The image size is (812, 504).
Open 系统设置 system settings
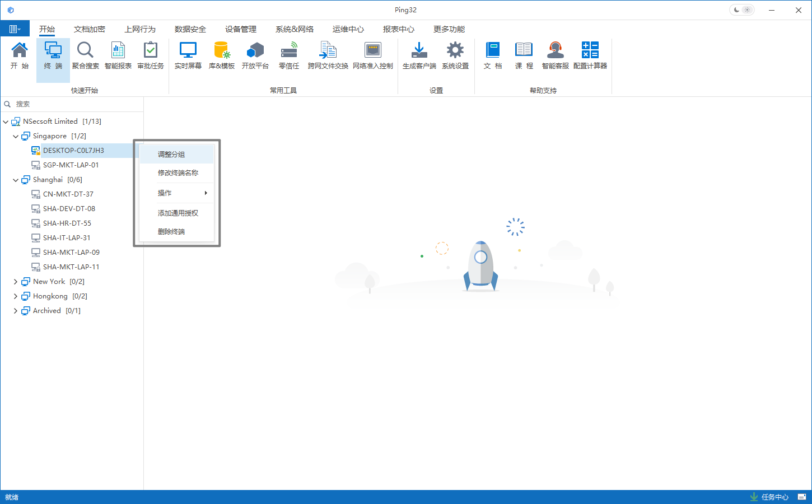[455, 55]
